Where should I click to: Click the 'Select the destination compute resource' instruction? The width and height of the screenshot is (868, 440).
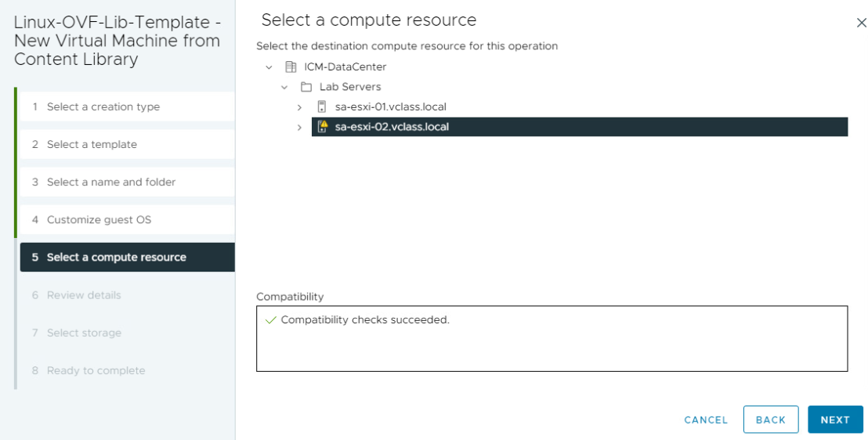pyautogui.click(x=407, y=46)
